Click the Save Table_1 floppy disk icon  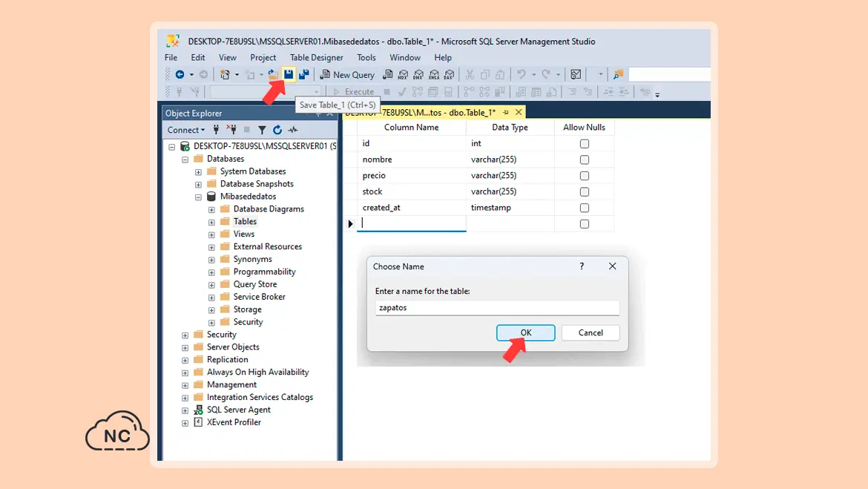click(x=289, y=74)
